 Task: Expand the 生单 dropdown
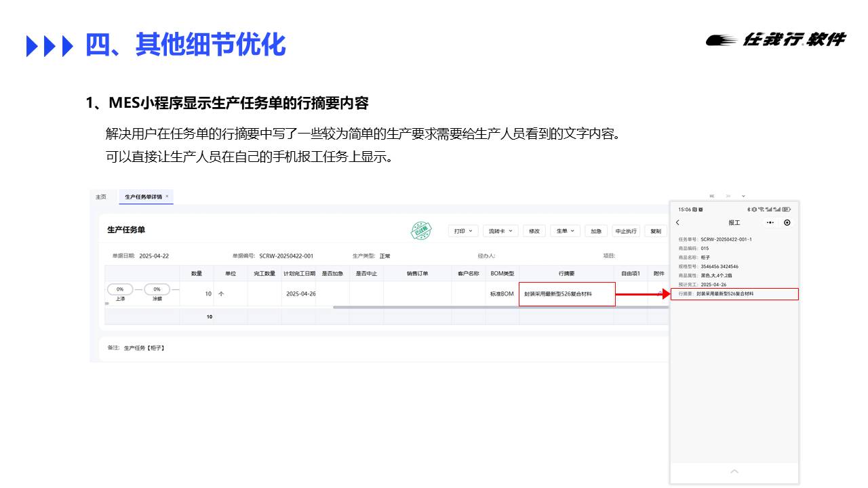(565, 231)
